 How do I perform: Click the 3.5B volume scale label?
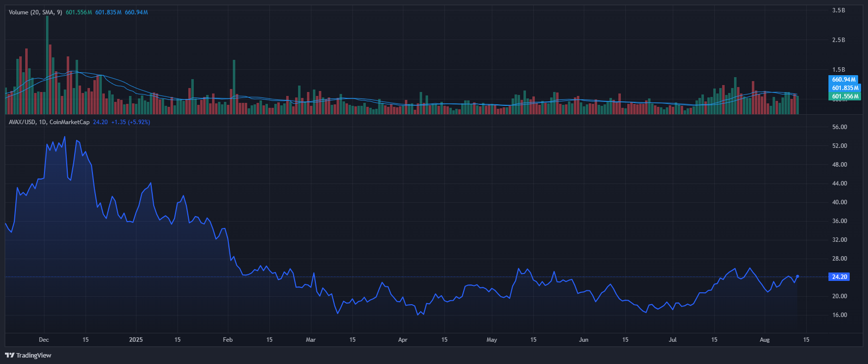838,10
